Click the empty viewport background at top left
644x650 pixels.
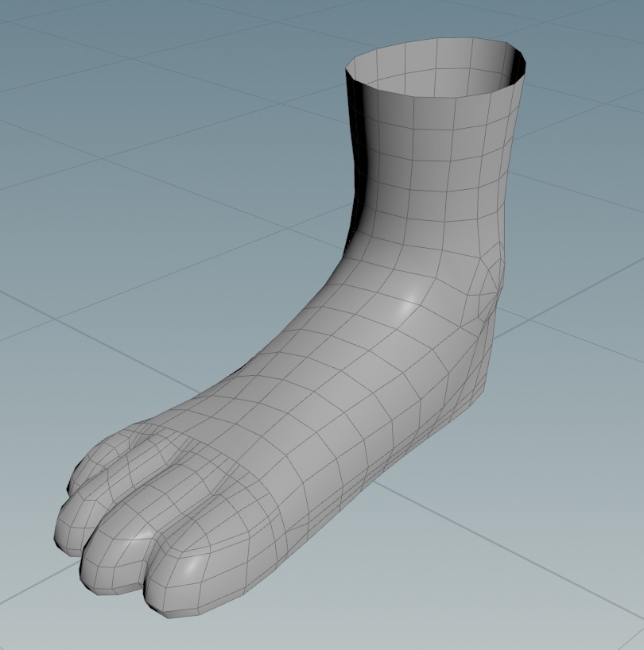coord(80,48)
